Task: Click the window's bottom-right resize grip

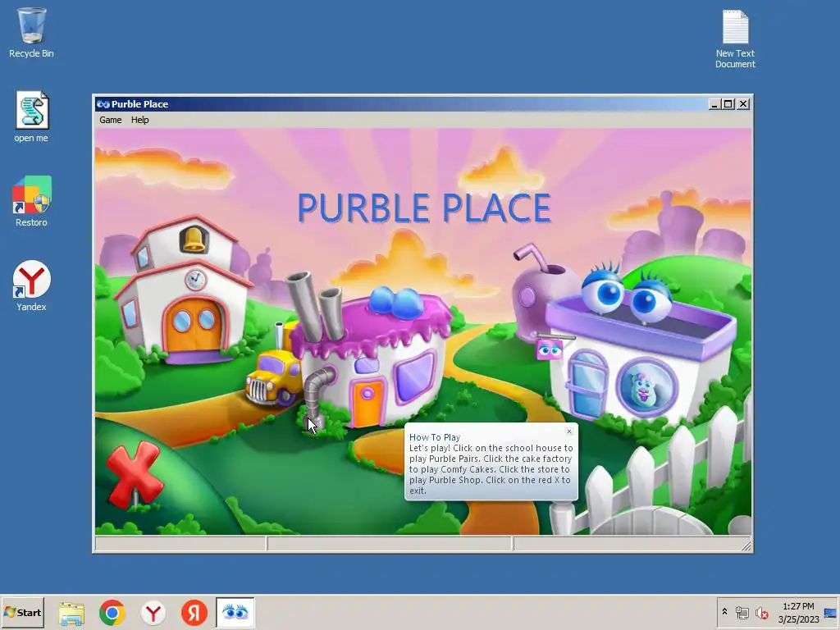Action: tap(746, 546)
